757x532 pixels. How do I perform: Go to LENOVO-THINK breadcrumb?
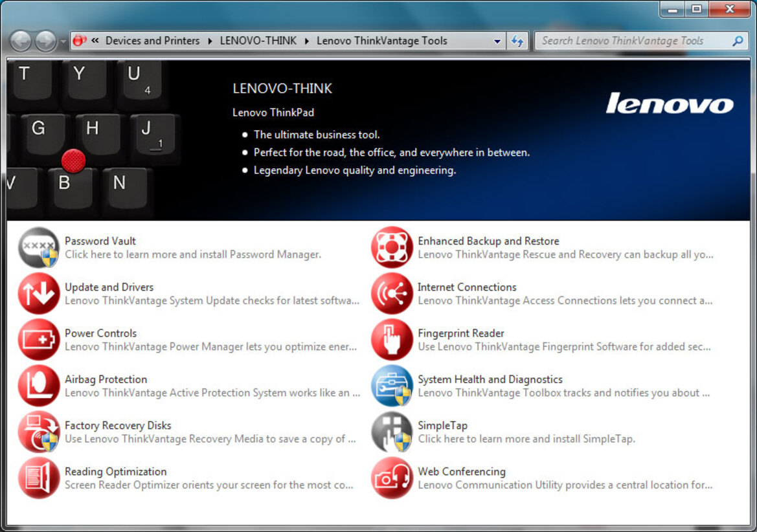(x=258, y=41)
